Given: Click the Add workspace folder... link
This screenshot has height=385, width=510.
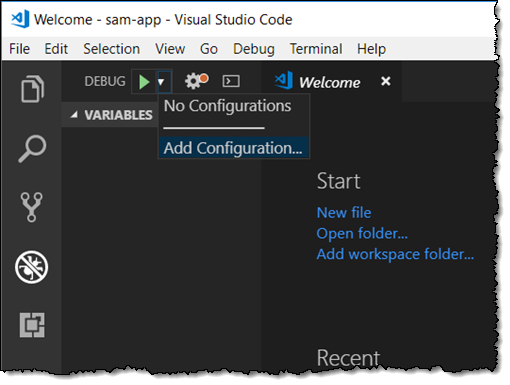Looking at the screenshot, I should (395, 254).
